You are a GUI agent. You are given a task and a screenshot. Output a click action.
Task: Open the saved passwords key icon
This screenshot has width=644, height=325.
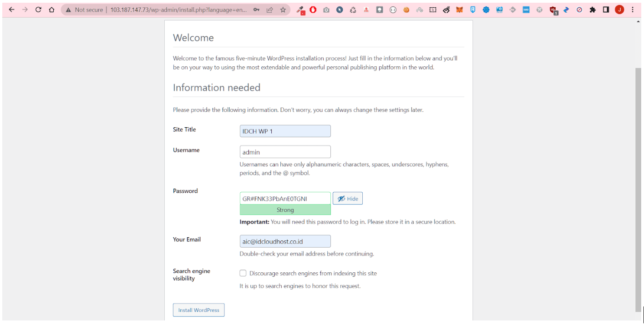click(257, 10)
